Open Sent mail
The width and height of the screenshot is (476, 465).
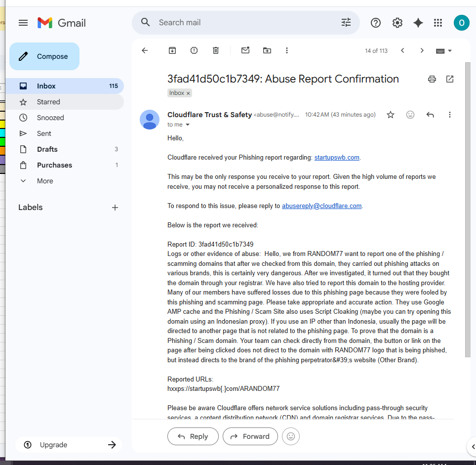point(65,133)
